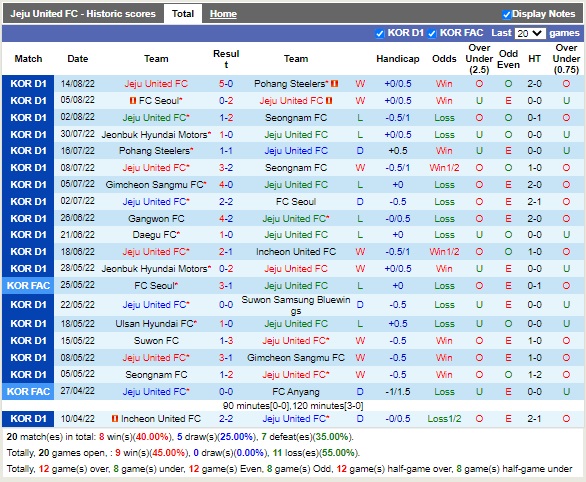Select the Win1/2 odds on 08/07/22

pyautogui.click(x=444, y=168)
